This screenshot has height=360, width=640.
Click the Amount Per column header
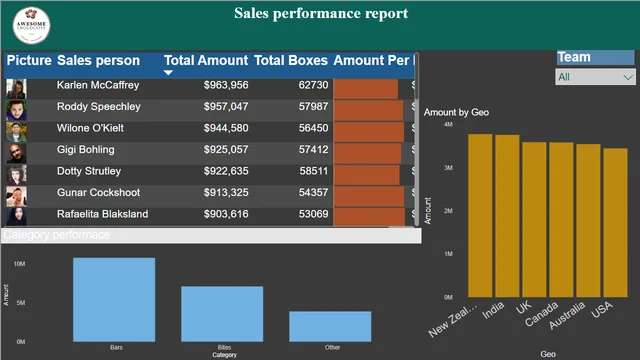[x=373, y=60]
